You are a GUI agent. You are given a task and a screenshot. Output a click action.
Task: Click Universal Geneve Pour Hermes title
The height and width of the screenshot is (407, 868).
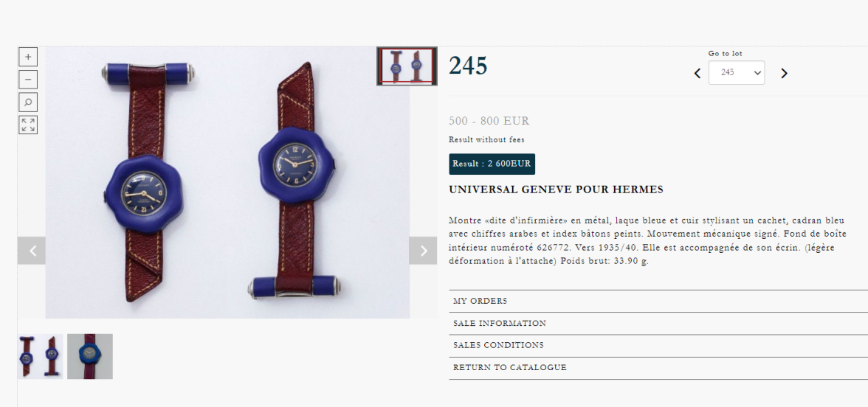pos(556,189)
